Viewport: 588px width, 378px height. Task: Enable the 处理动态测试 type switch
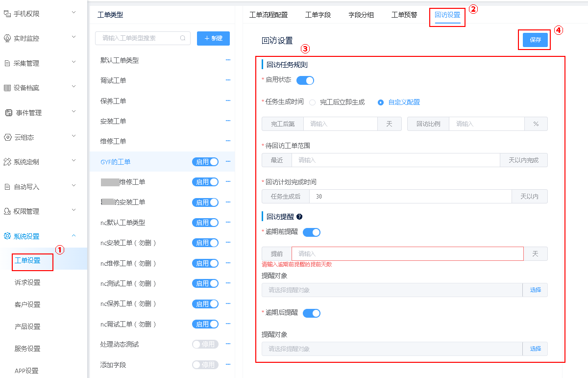coord(205,344)
